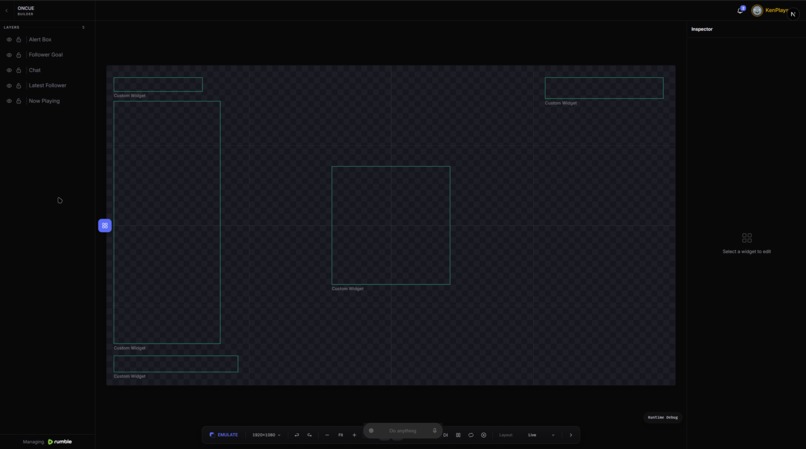The width and height of the screenshot is (806, 449).
Task: Click the Layers panel count number
Action: [x=83, y=27]
